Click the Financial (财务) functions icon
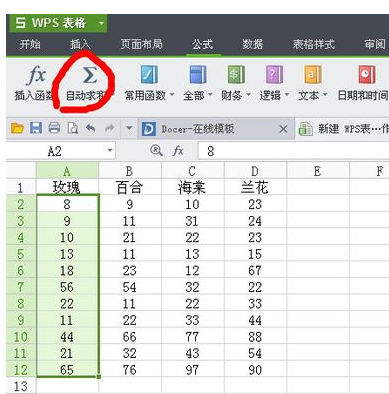The image size is (389, 394). point(236,74)
